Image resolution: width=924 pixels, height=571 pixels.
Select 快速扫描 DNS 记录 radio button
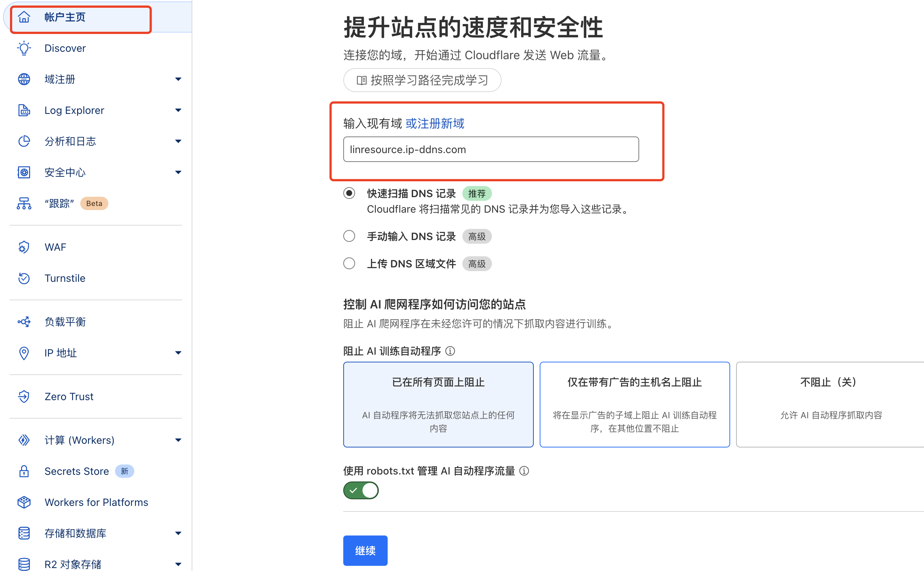pos(349,193)
